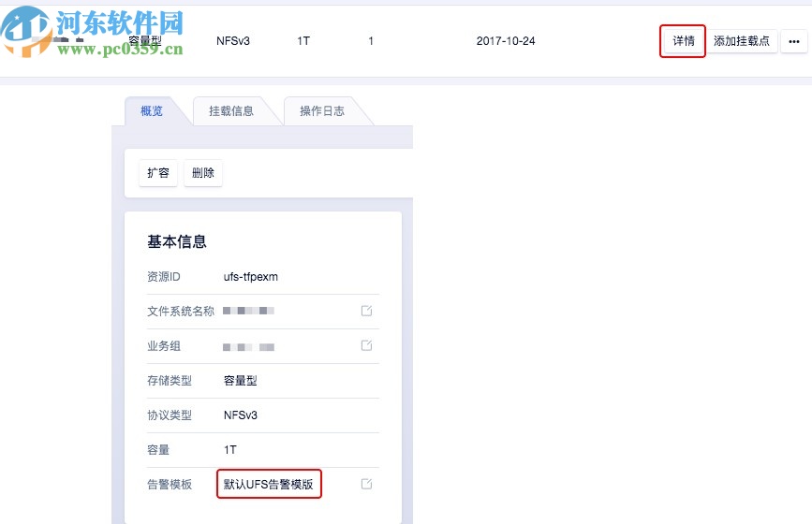This screenshot has width=812, height=524.
Task: Open the 操作日志 tab
Action: 322,110
